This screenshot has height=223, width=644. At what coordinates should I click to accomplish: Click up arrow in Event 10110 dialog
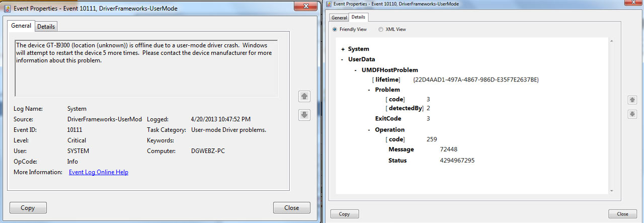632,100
